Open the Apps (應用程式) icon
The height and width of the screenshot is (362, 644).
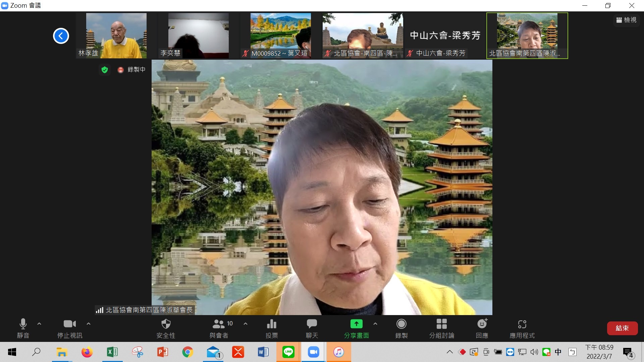click(x=522, y=324)
